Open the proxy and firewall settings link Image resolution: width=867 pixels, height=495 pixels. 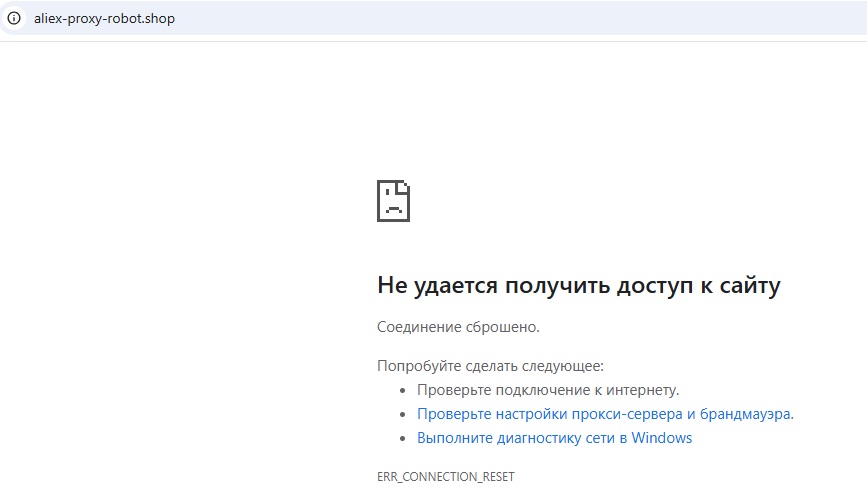click(x=605, y=414)
